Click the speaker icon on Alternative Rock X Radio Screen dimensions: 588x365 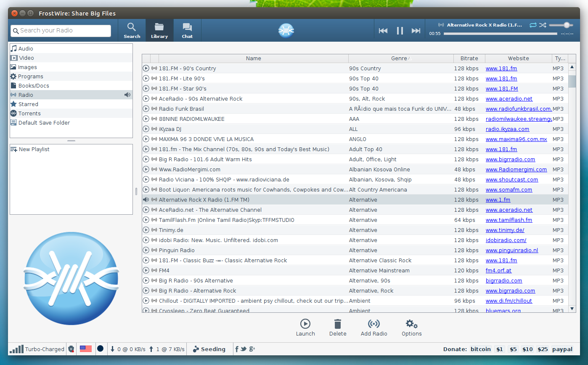pyautogui.click(x=146, y=200)
